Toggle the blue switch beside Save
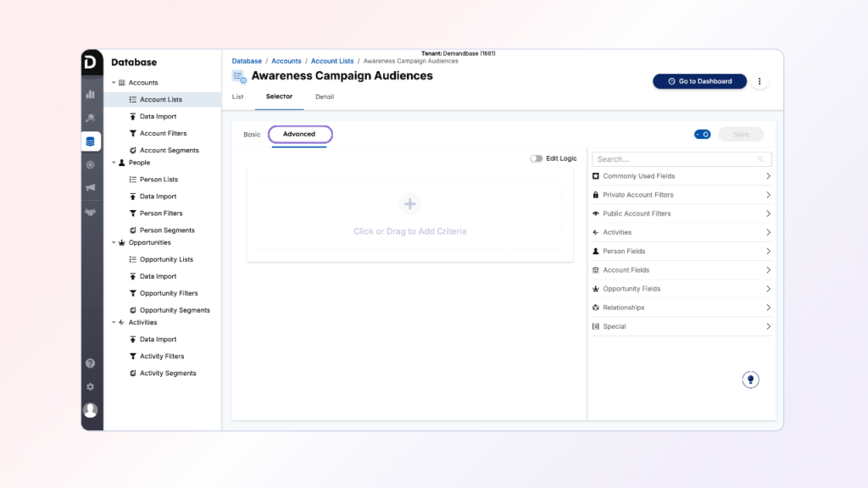The image size is (868, 488). click(x=702, y=134)
